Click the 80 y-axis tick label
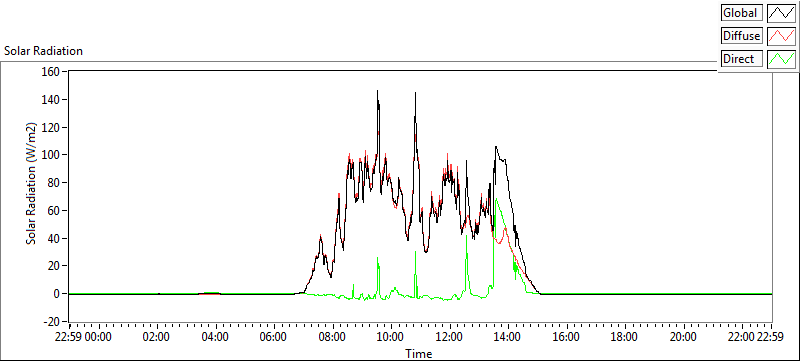800x361 pixels. (x=55, y=183)
